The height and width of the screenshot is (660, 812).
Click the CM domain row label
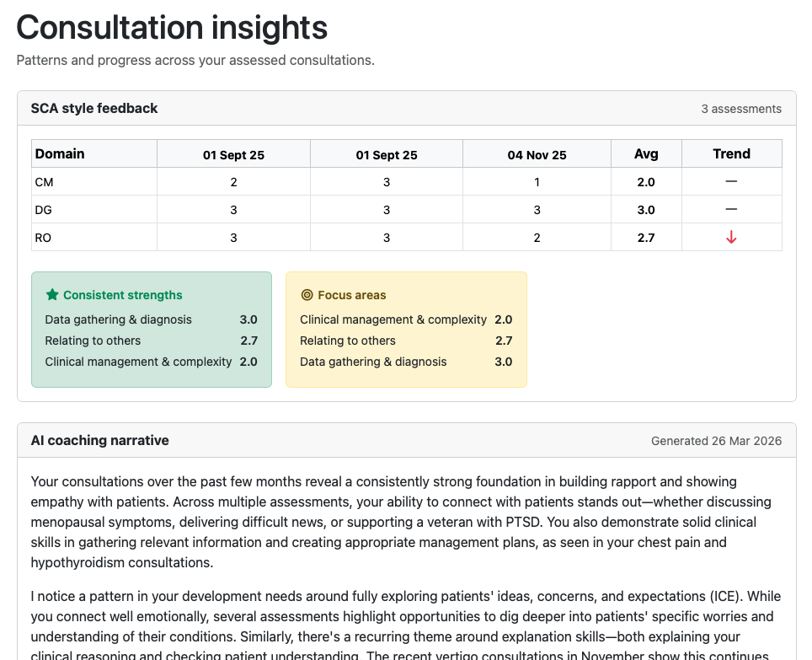coord(45,182)
